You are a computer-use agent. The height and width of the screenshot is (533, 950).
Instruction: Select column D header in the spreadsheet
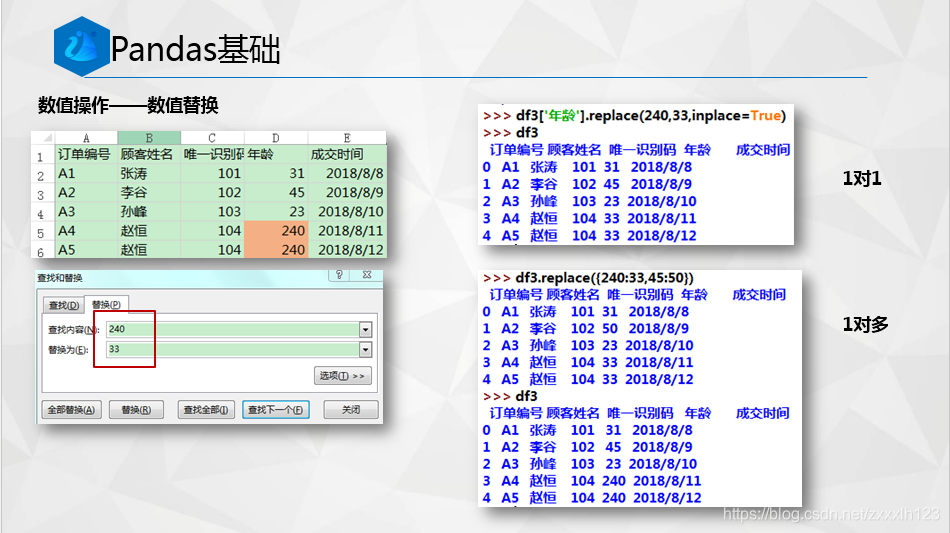pyautogui.click(x=276, y=138)
